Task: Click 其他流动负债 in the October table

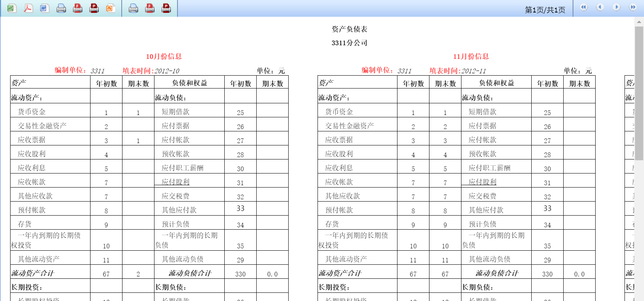Action: (183, 259)
